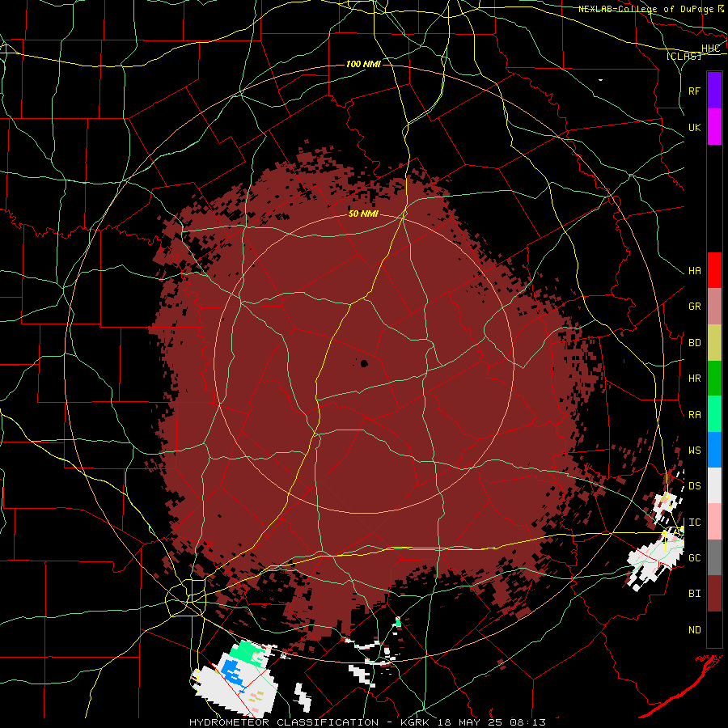Click the 'DS' legend label
728x728 pixels.
coord(695,486)
